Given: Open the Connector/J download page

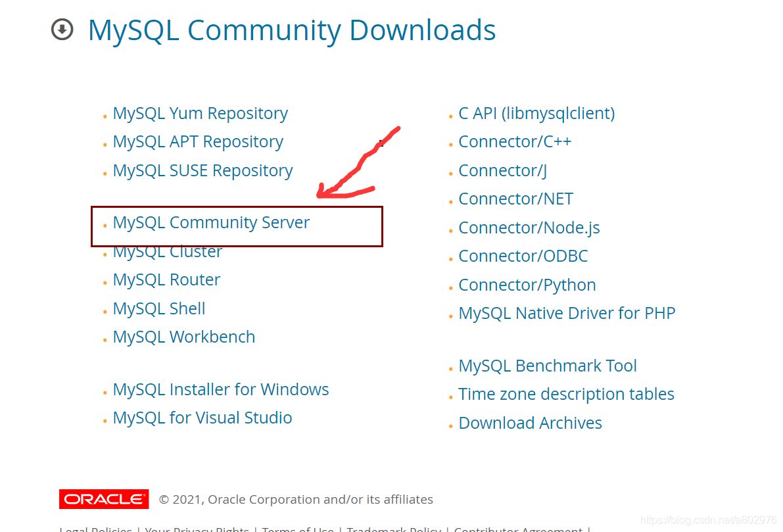Looking at the screenshot, I should 502,170.
